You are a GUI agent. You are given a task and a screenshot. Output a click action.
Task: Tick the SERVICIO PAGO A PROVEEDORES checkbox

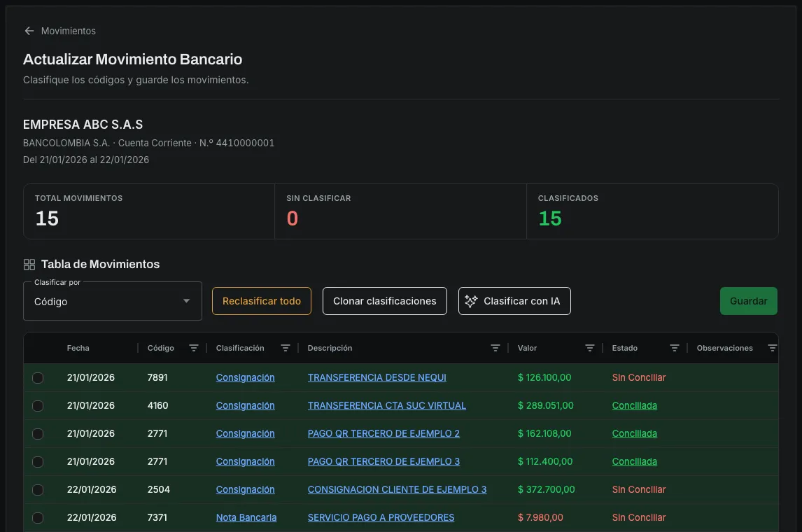pyautogui.click(x=38, y=518)
